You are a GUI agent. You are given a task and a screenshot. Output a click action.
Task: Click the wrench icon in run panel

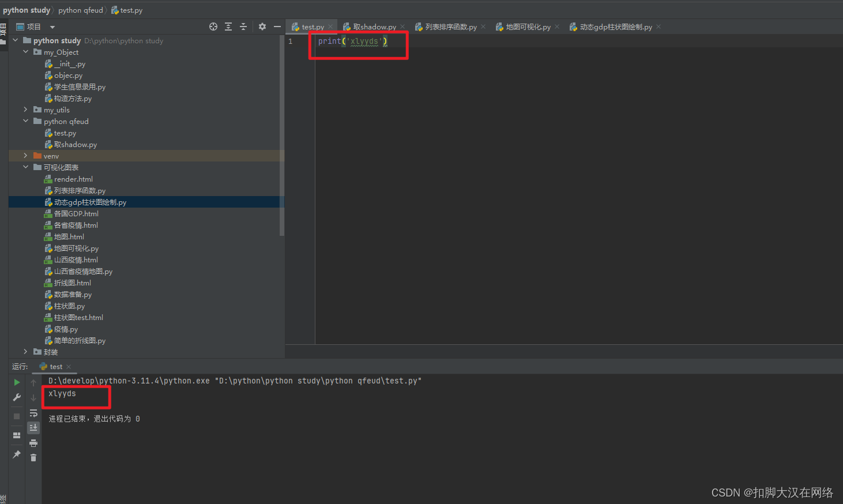click(x=17, y=397)
